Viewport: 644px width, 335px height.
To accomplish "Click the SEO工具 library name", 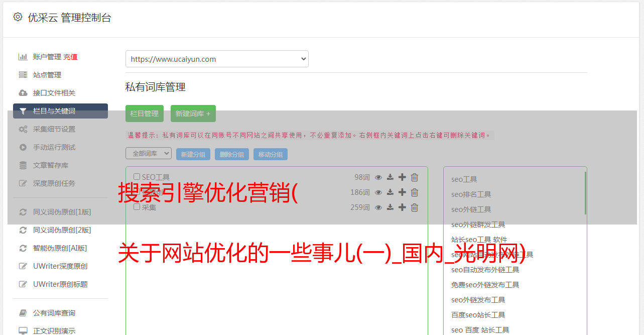I will pos(156,177).
